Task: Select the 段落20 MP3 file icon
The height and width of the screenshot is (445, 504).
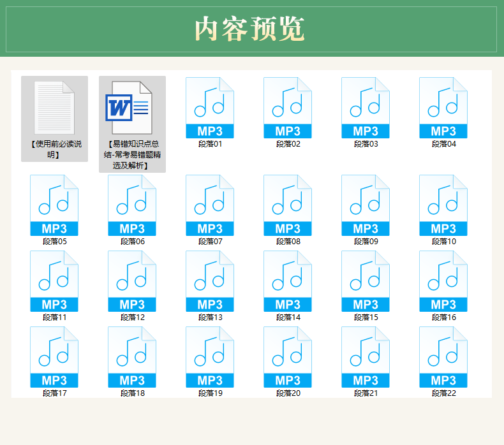Action: 288,357
